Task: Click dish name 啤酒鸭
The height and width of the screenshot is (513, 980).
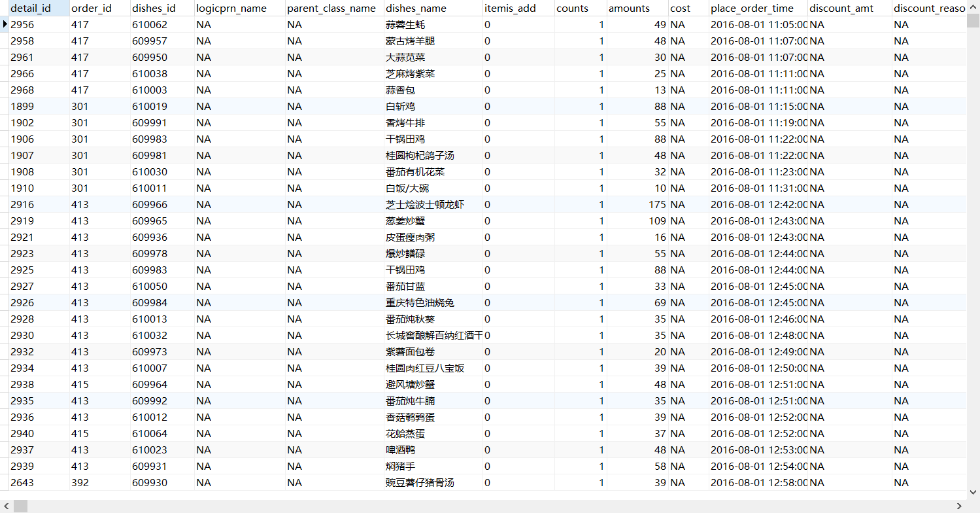Action: (x=400, y=450)
